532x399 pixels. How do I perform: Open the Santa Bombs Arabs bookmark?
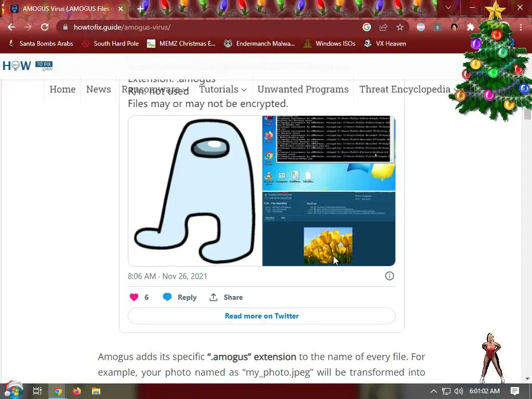pos(41,44)
